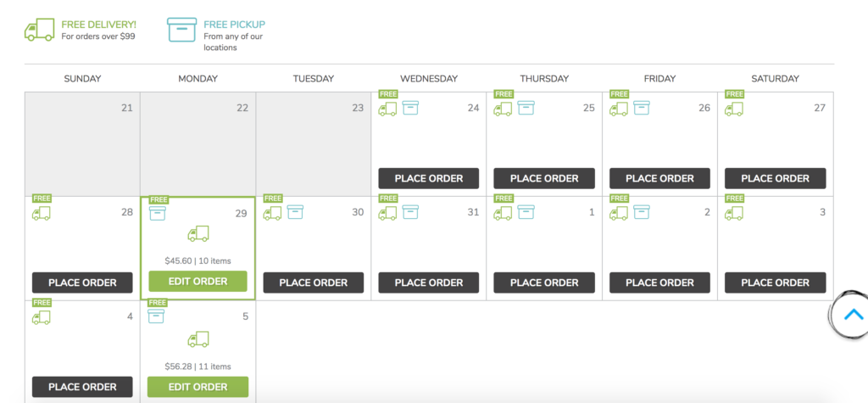Click the Free Pickup box icon in header
868x403 pixels.
181,30
